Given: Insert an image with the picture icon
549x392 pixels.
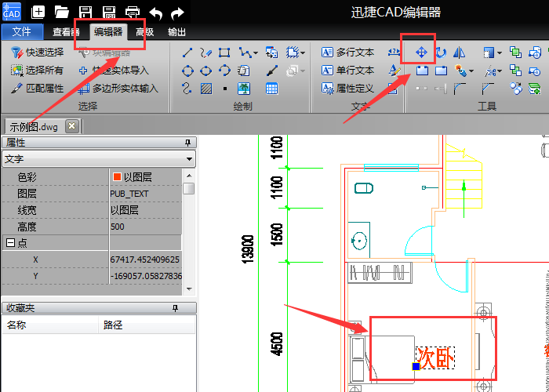Looking at the screenshot, I should [x=244, y=88].
